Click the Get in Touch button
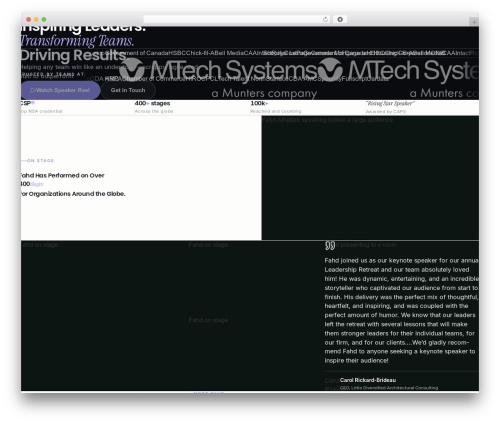500x423 pixels. (128, 90)
